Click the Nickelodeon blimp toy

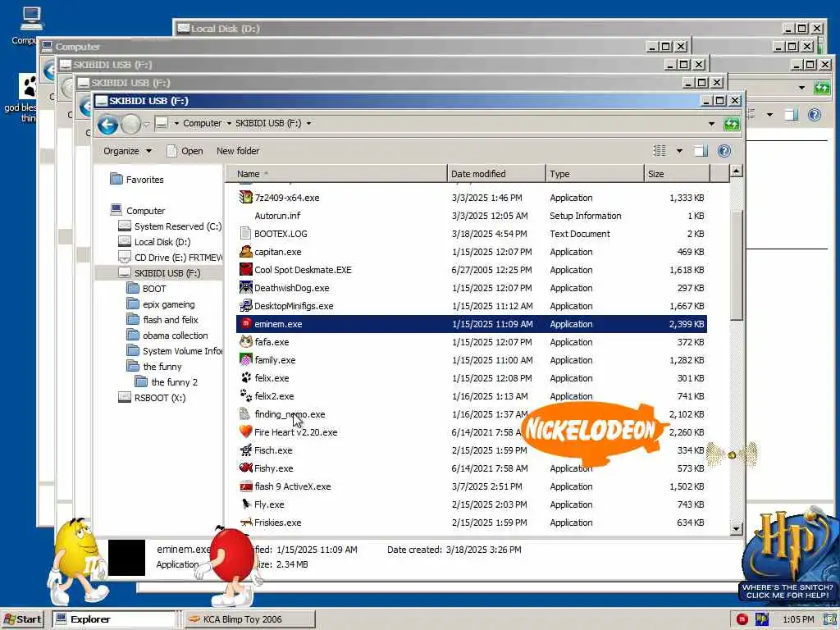click(x=592, y=431)
